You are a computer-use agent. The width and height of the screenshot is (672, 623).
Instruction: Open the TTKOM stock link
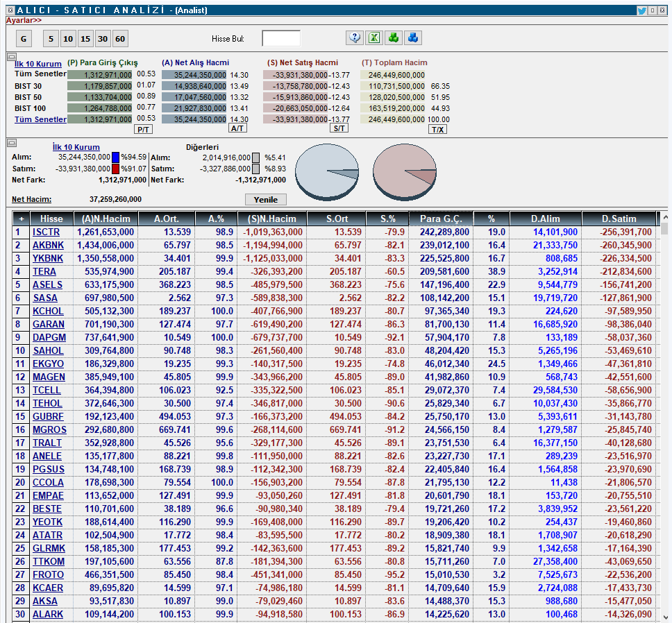49,562
